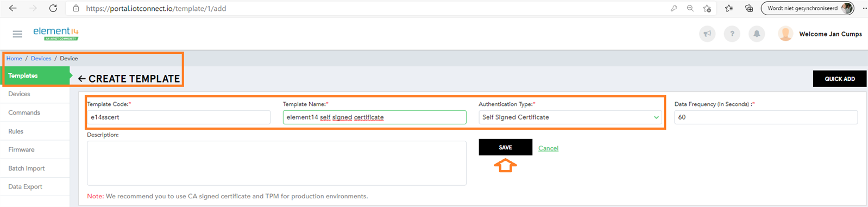Open the Rules sidebar item
The image size is (868, 207).
coord(16,131)
